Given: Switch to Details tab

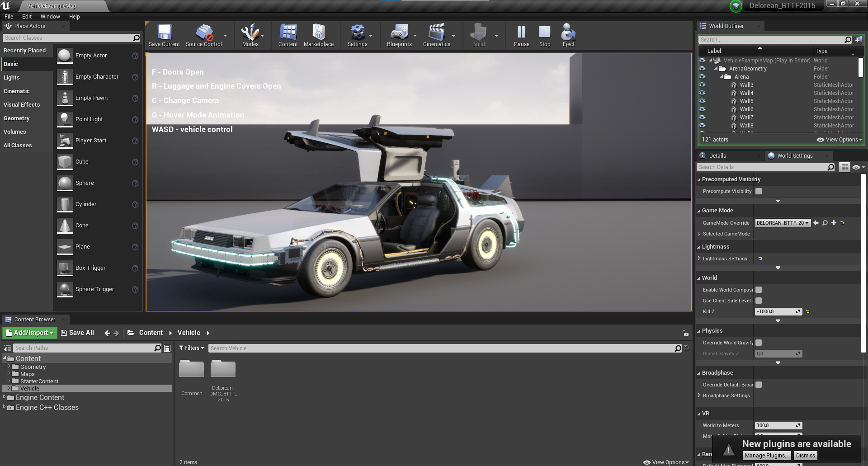Looking at the screenshot, I should point(717,156).
